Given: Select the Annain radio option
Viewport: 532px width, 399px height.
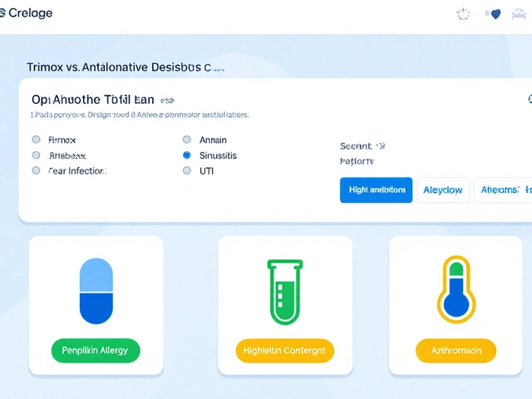Looking at the screenshot, I should point(186,140).
